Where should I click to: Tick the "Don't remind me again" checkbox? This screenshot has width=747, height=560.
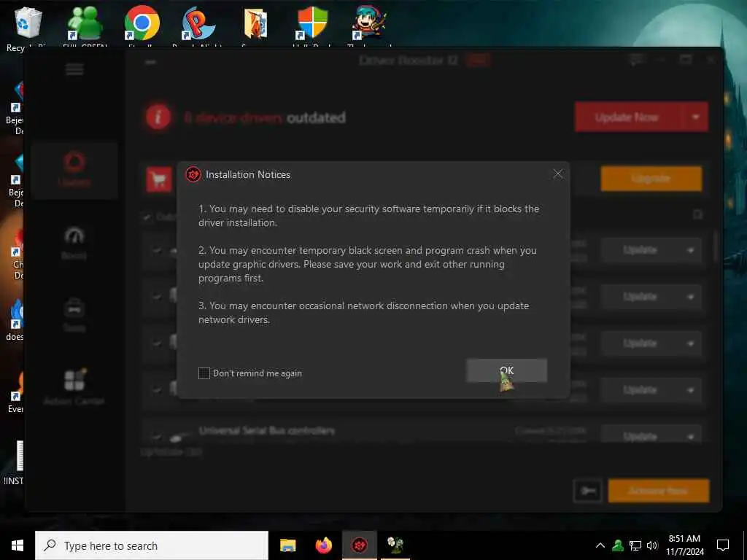coord(204,373)
